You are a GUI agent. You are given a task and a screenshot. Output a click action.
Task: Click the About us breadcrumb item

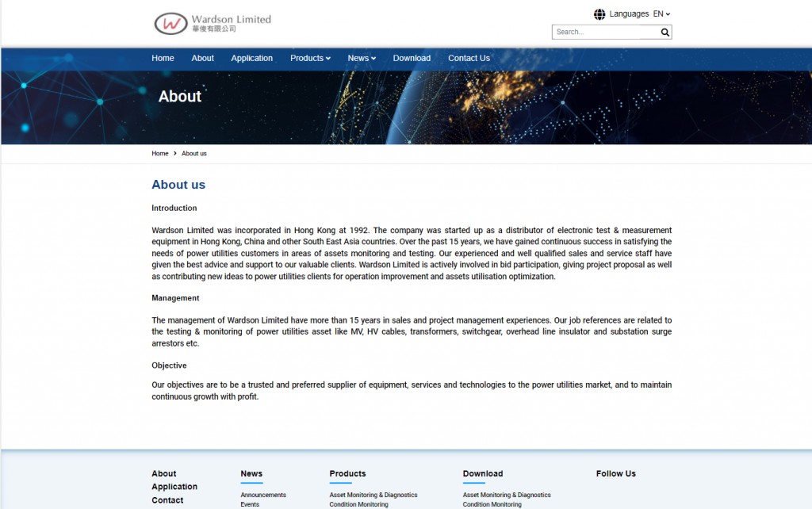point(194,153)
